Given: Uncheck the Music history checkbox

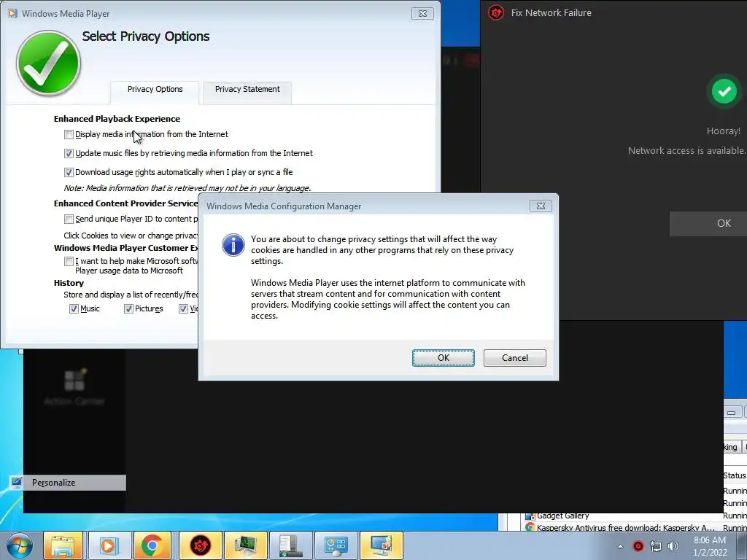Looking at the screenshot, I should coord(74,309).
